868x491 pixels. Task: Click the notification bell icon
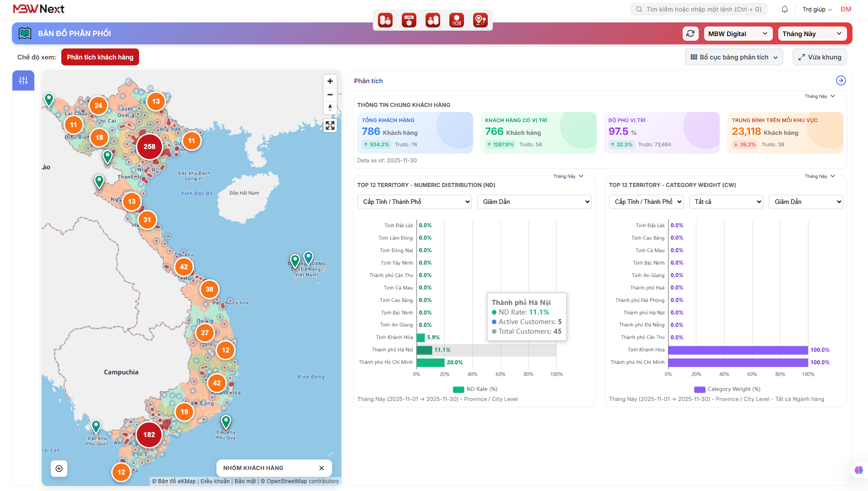click(x=785, y=9)
